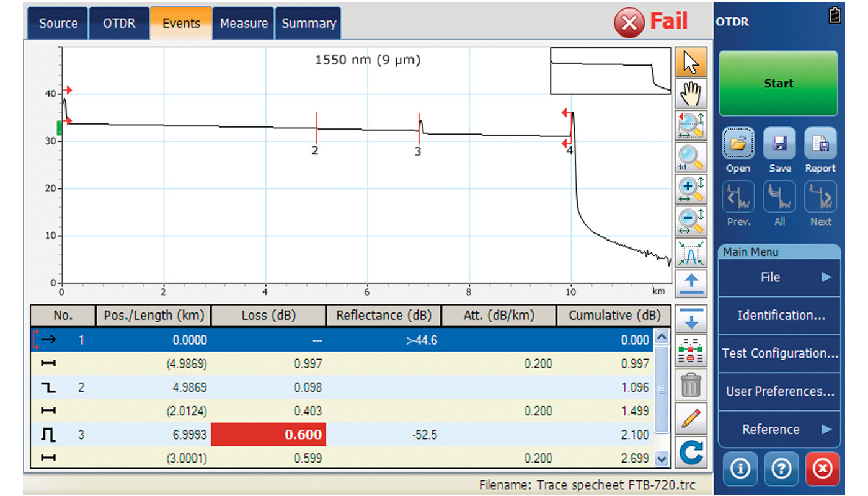Activate the hand pan tool
This screenshot has height=496, width=868.
691,93
